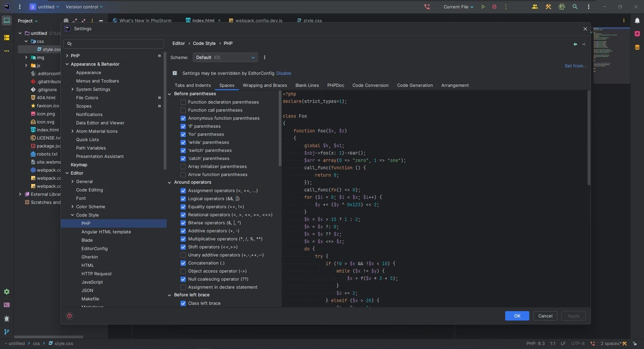The image size is (644, 349).
Task: Click the Atom Material atom icon
Action: [x=562, y=7]
